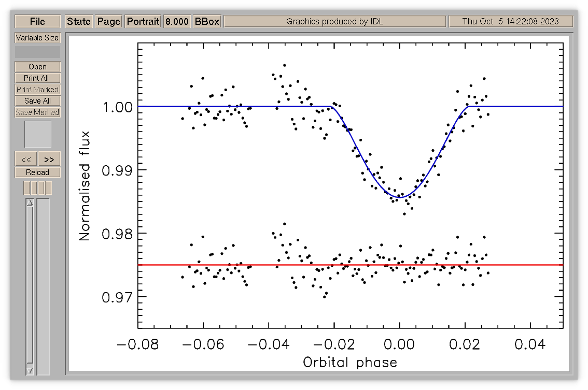Go to next page with >> button
The width and height of the screenshot is (588, 390).
(x=49, y=159)
